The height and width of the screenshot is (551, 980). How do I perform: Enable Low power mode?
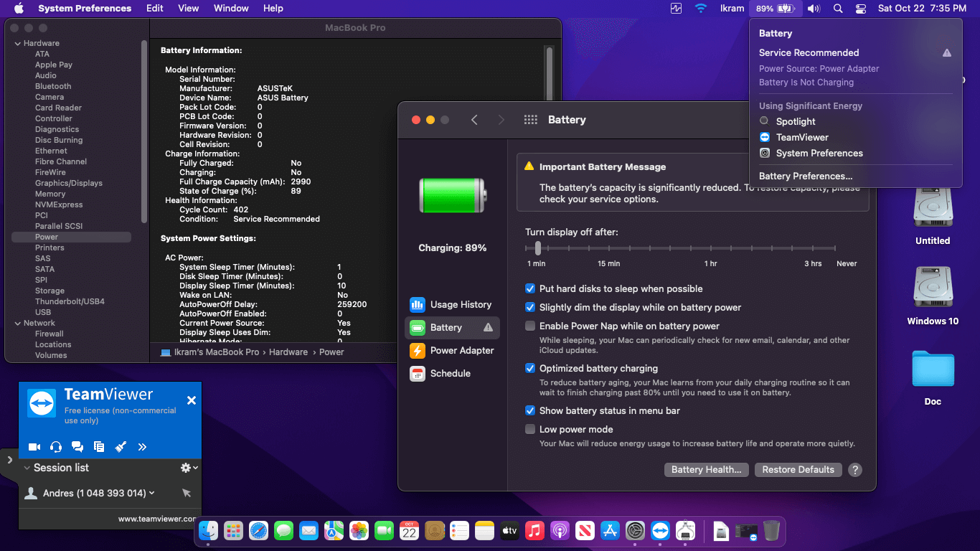click(x=529, y=428)
